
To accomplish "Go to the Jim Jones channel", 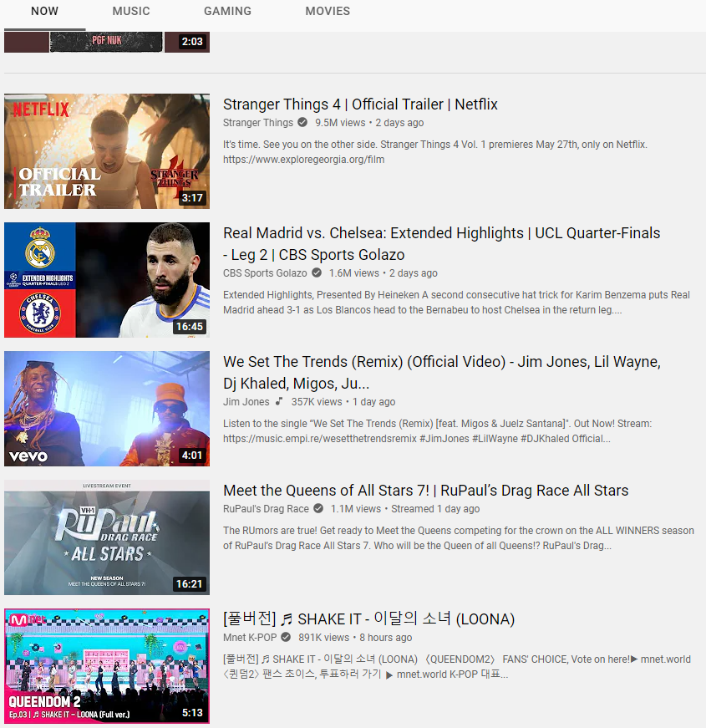I will pos(246,401).
